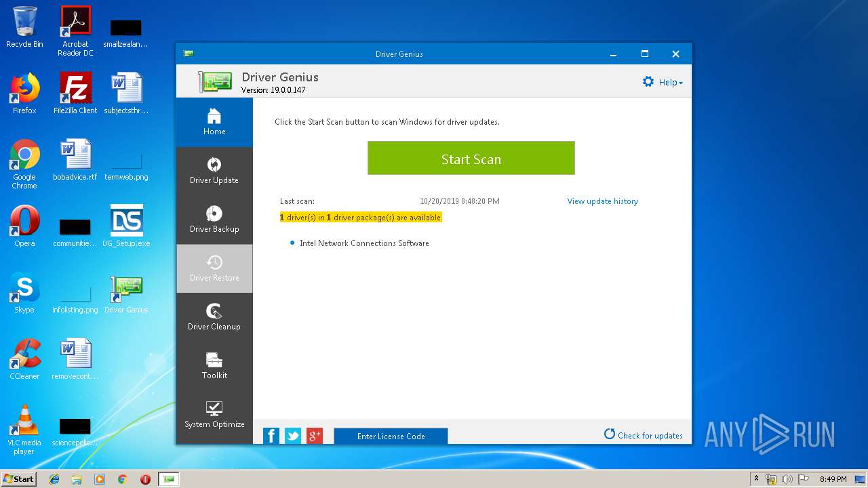The height and width of the screenshot is (488, 868).
Task: Click the highlighted available drivers message
Action: (x=361, y=218)
